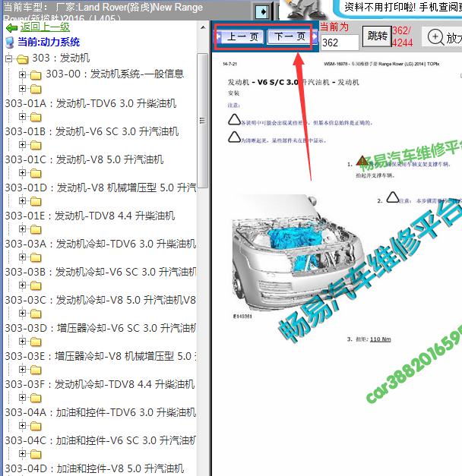Viewport: 462px width, 476px height.
Task: Click folder icon under 303-01A row
Action: pos(36,117)
